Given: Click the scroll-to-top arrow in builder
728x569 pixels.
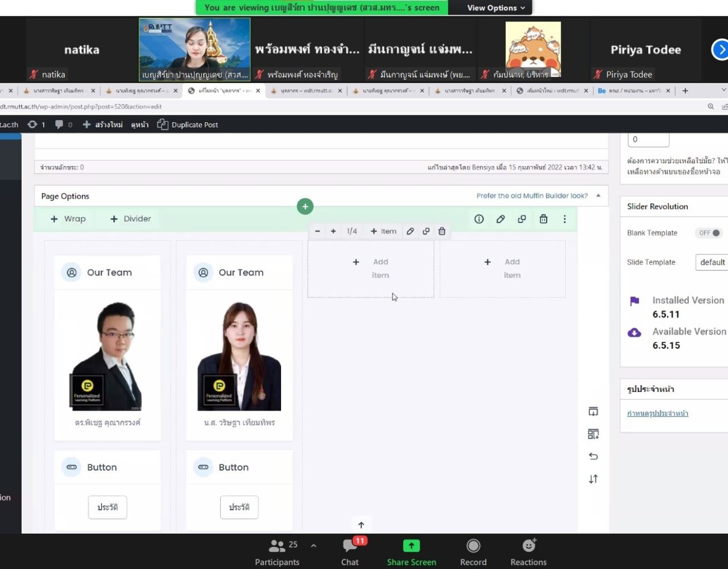Looking at the screenshot, I should (361, 525).
